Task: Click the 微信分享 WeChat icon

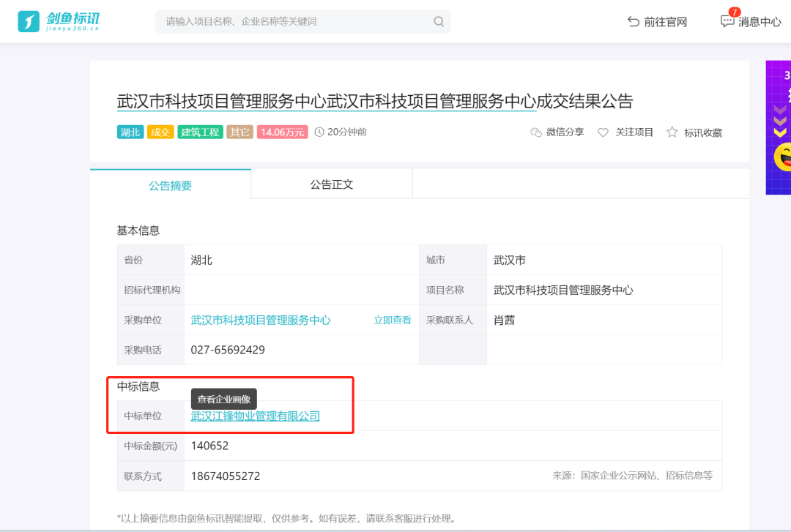Action: [536, 132]
